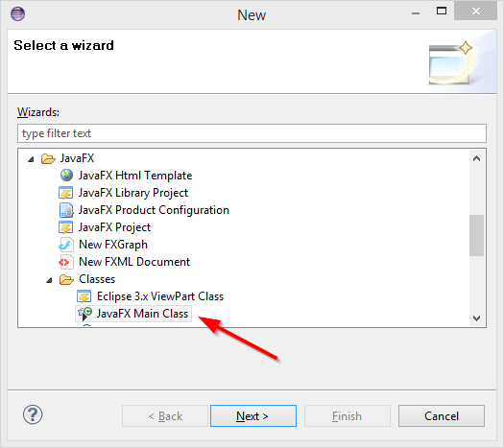Click the Finish button
The width and height of the screenshot is (504, 448).
pyautogui.click(x=348, y=416)
